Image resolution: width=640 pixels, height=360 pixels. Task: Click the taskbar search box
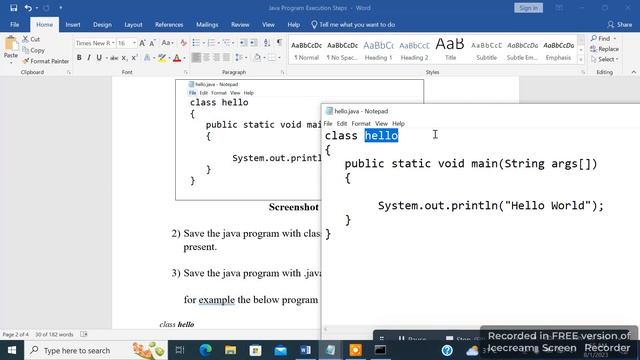point(96,350)
